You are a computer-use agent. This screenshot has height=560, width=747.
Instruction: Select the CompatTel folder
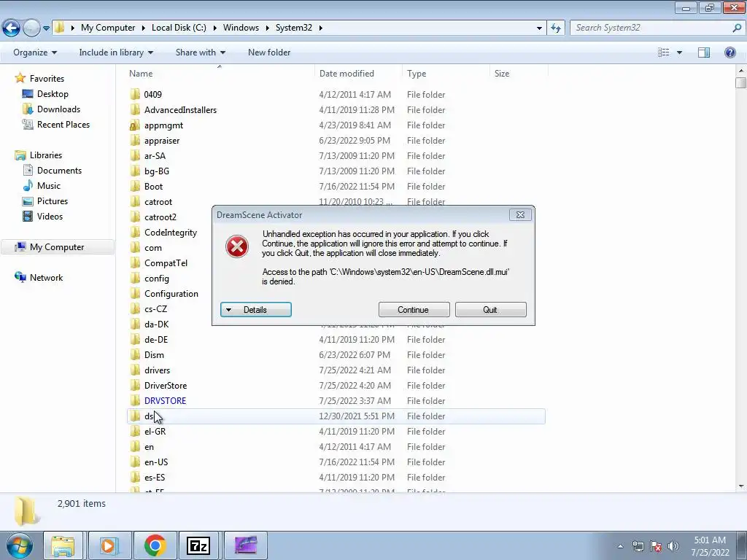click(x=166, y=262)
